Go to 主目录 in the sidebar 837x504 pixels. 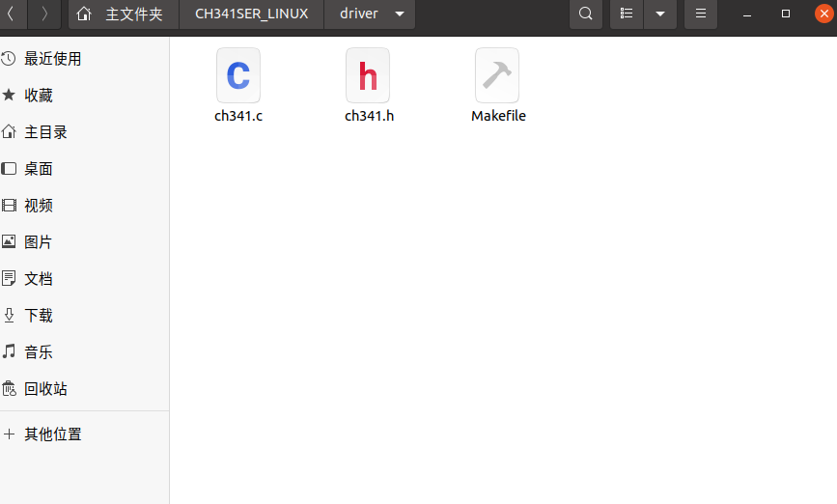84,132
